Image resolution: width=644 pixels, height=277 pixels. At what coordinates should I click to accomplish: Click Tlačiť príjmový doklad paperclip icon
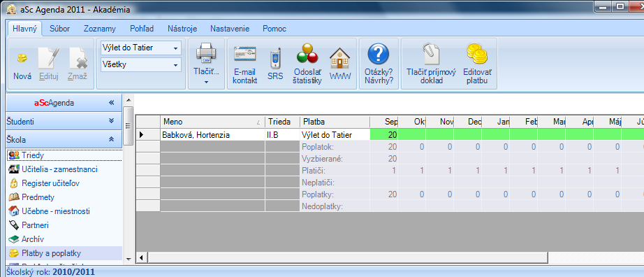click(431, 54)
